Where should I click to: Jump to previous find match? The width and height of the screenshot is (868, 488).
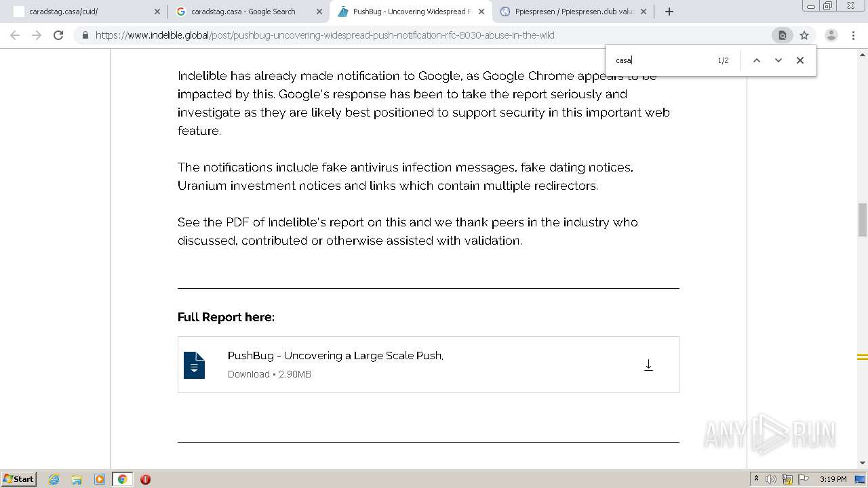pyautogui.click(x=757, y=60)
